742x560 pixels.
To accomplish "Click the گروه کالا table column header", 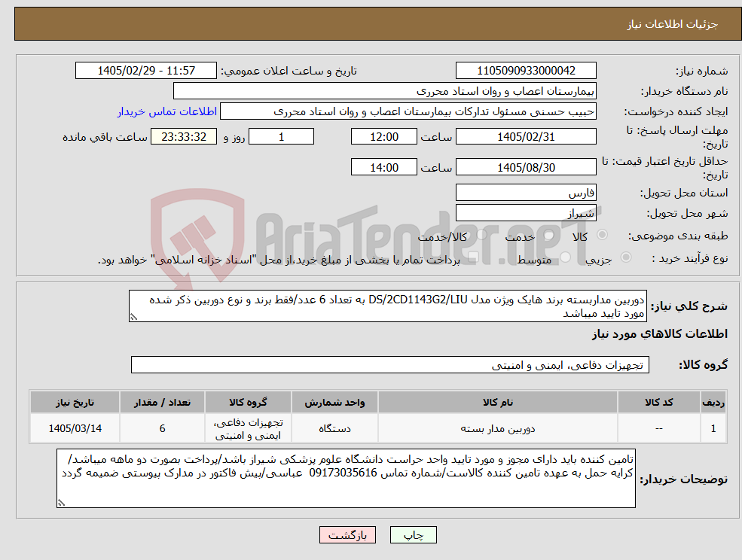I will 248,402.
